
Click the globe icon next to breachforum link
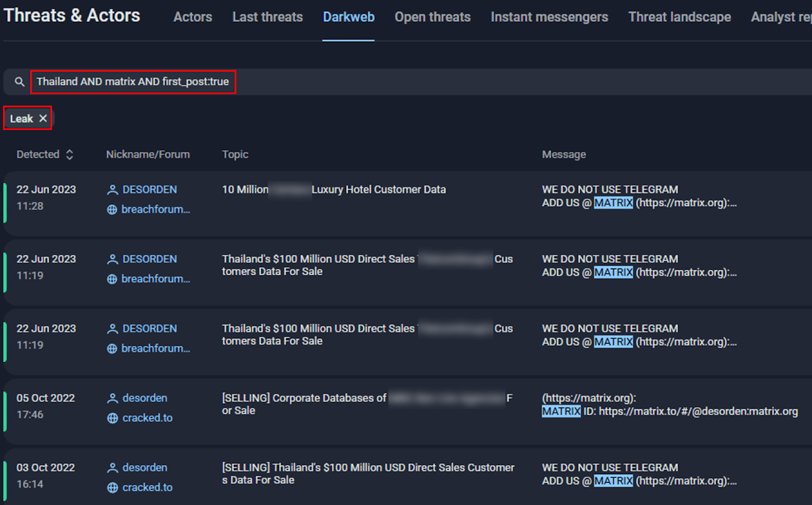pyautogui.click(x=112, y=209)
